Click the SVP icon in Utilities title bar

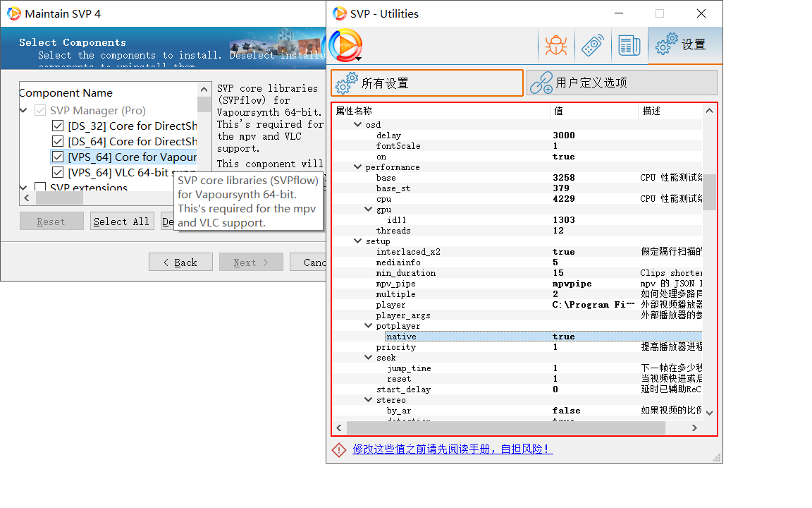point(339,13)
